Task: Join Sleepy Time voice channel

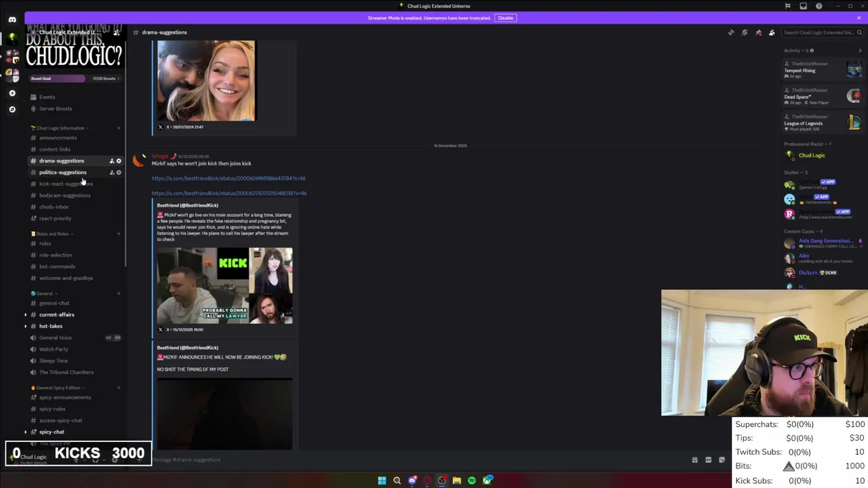Action: [53, 361]
